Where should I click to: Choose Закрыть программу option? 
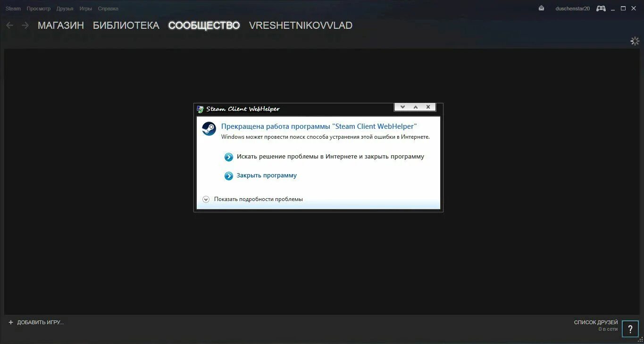[x=267, y=176]
